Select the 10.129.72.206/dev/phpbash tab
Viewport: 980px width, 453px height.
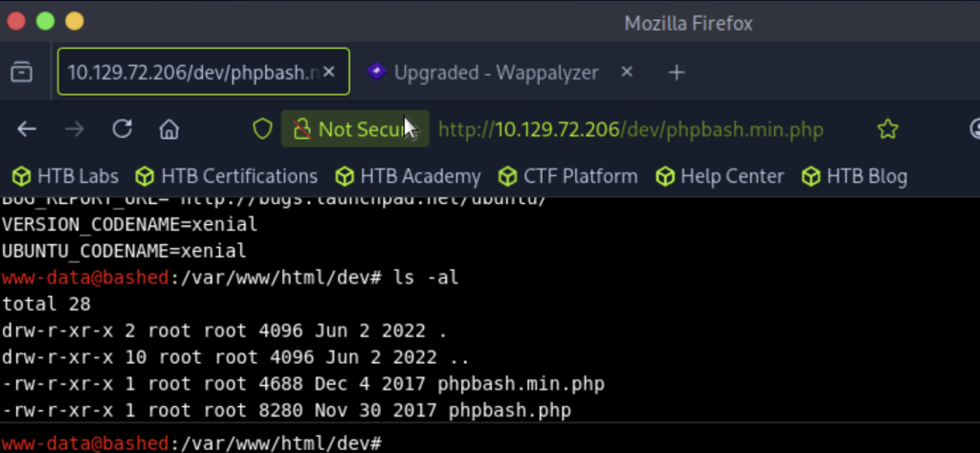click(203, 72)
